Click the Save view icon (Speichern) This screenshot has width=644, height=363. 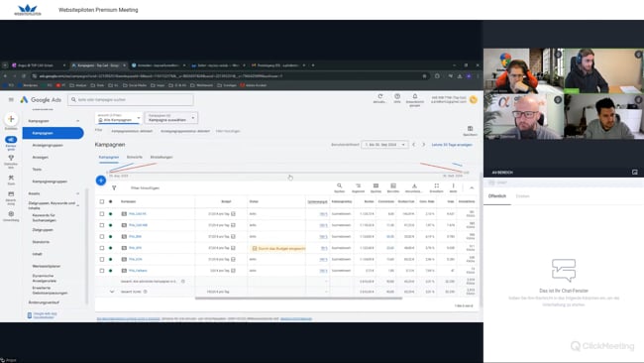470,129
